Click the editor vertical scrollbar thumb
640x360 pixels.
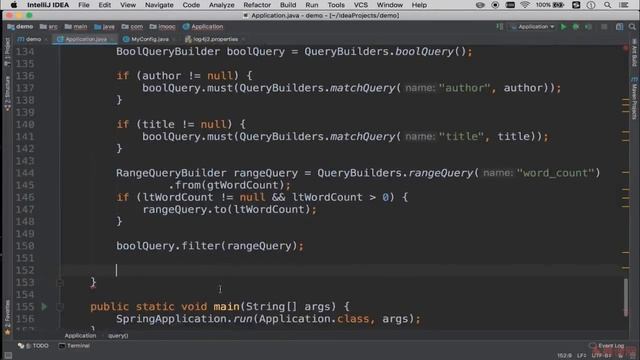626,297
